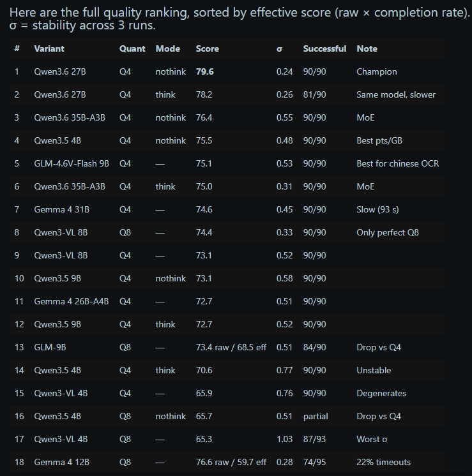Click the Note column header
This screenshot has height=476, width=472.
click(367, 48)
